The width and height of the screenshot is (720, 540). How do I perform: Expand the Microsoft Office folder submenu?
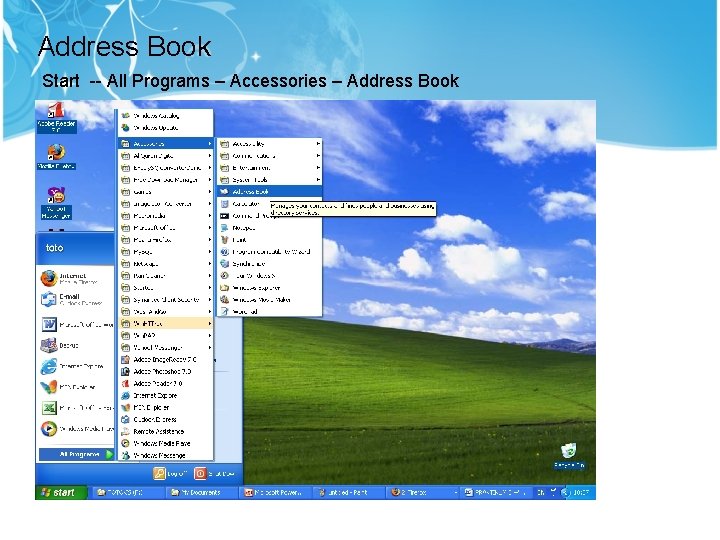[165, 228]
